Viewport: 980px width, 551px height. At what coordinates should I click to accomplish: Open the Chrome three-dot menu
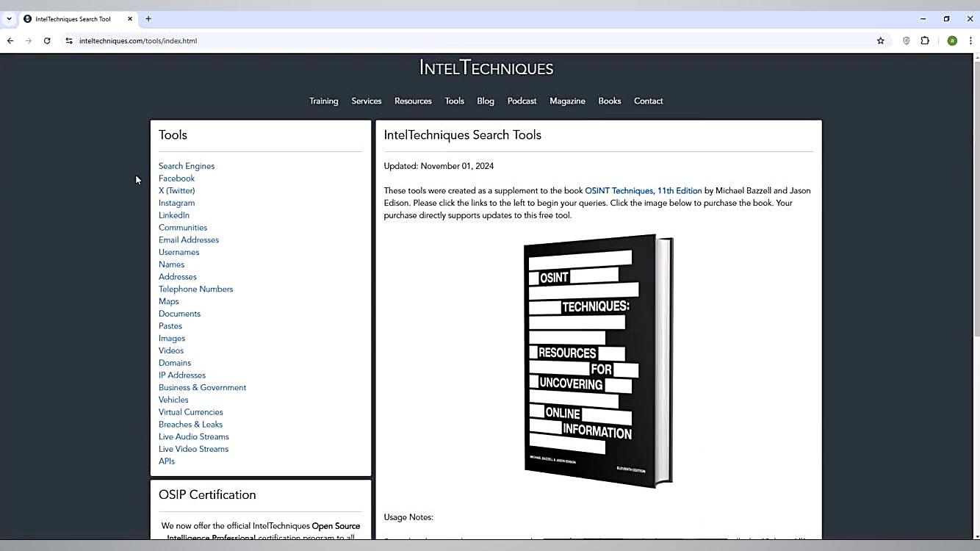(x=970, y=40)
